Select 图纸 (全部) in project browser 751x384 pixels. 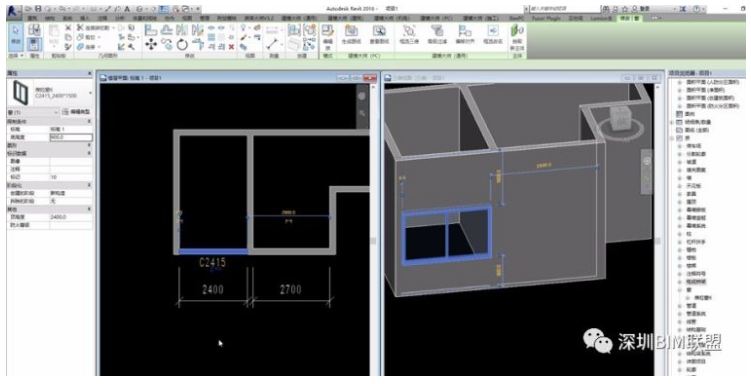pyautogui.click(x=699, y=130)
